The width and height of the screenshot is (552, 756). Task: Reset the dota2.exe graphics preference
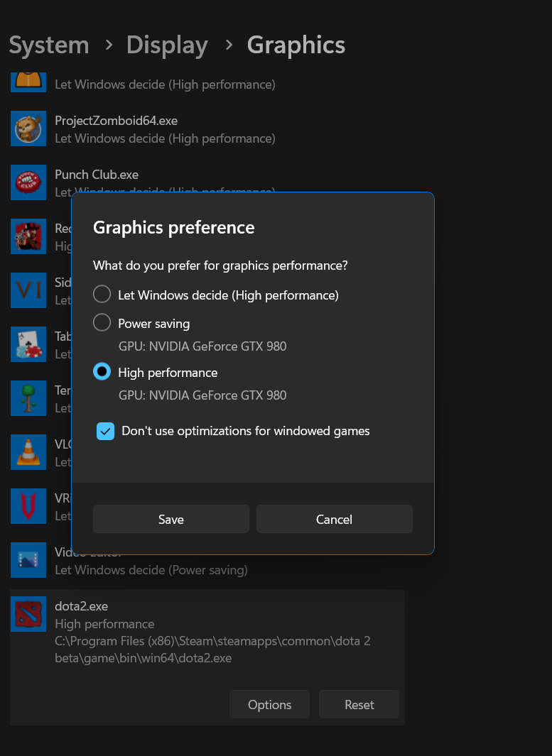tap(359, 704)
